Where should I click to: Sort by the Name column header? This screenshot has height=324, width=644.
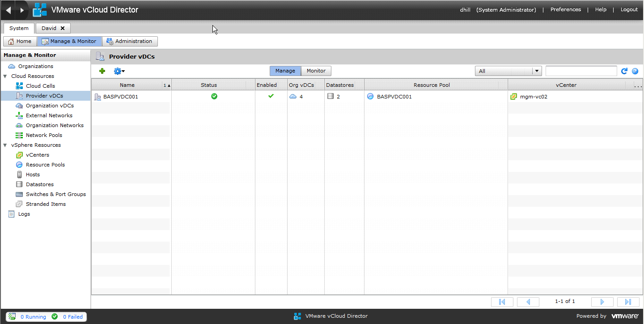click(x=127, y=85)
